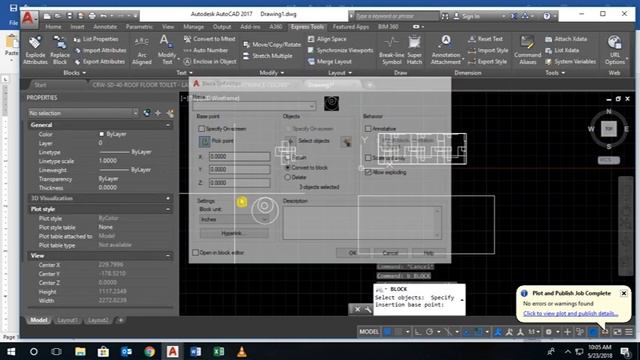Image resolution: width=640 pixels, height=360 pixels.
Task: Open the Super Hatch tool
Action: point(414,50)
